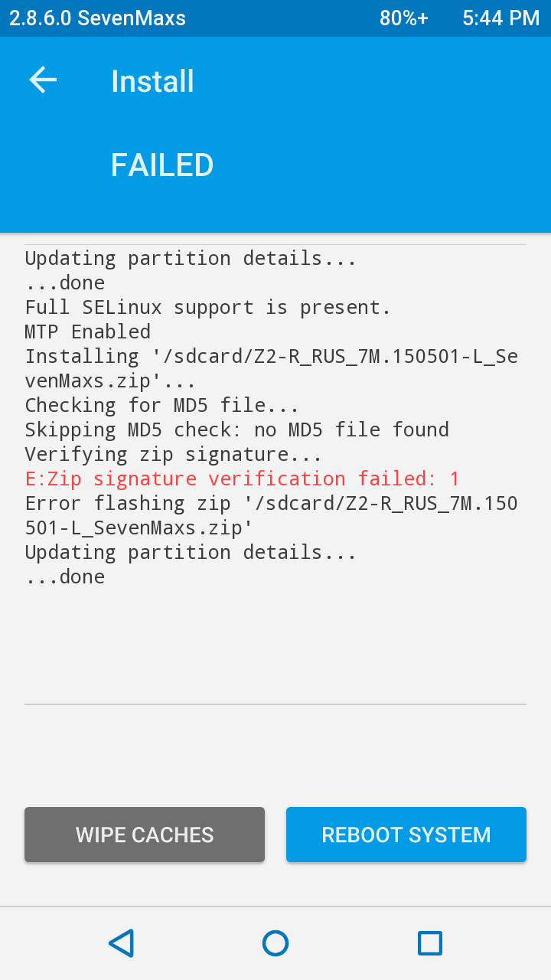Select the MTP Enabled log line
Image resolution: width=551 pixels, height=980 pixels.
88,332
